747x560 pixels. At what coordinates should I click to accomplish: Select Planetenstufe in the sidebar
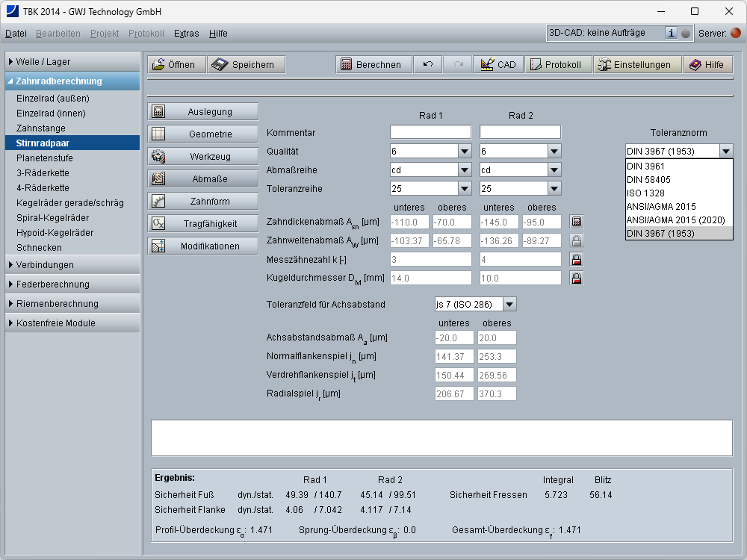click(x=45, y=158)
